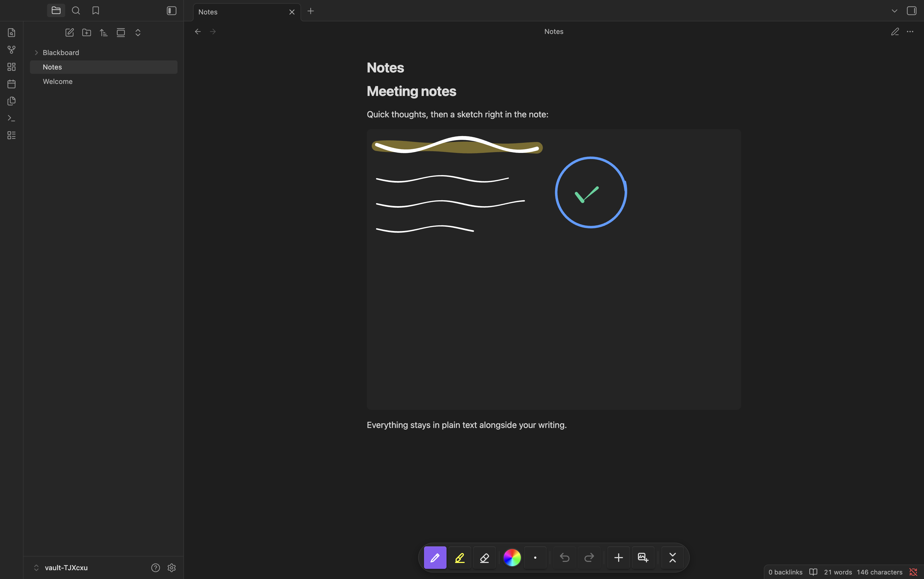Click the insert image button
The height and width of the screenshot is (579, 924).
point(643,558)
